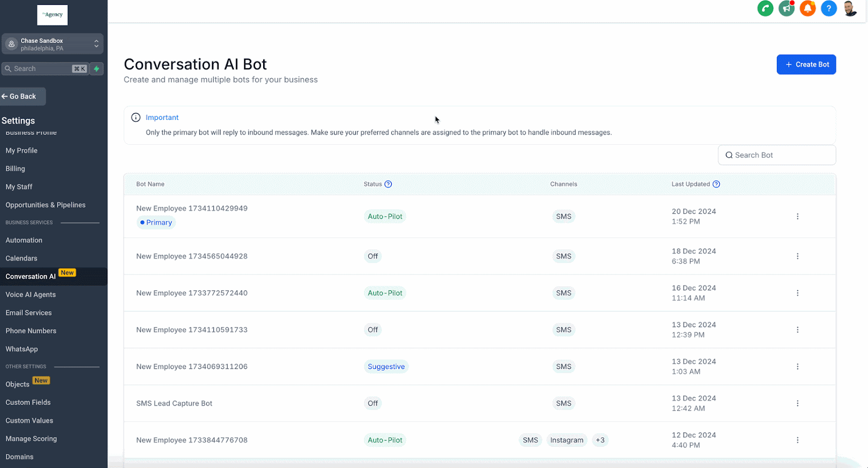Image resolution: width=868 pixels, height=468 pixels.
Task: Click the green lightning quick actions icon
Action: [x=97, y=69]
